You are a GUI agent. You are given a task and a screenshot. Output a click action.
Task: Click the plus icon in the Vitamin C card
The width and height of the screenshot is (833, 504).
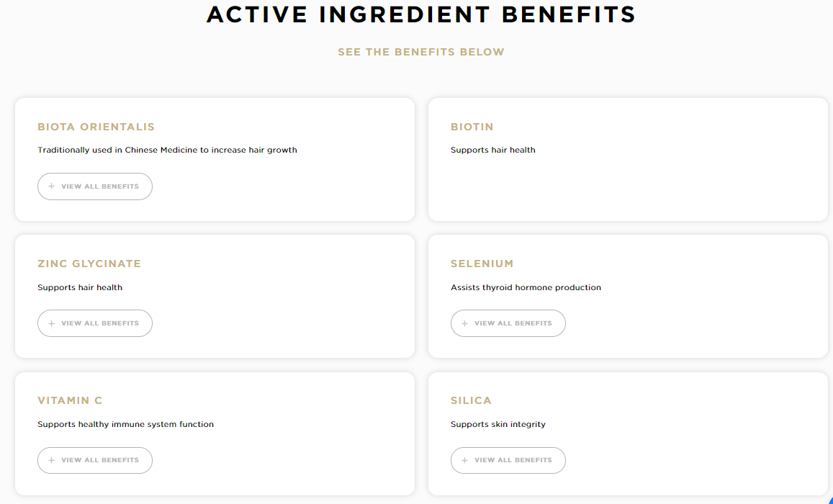[51, 460]
